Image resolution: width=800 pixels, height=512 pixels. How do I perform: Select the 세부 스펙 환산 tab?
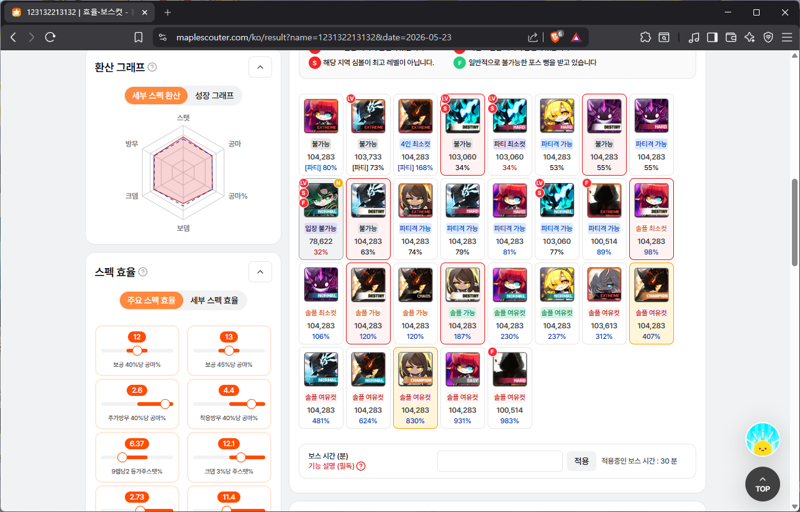[x=156, y=96]
